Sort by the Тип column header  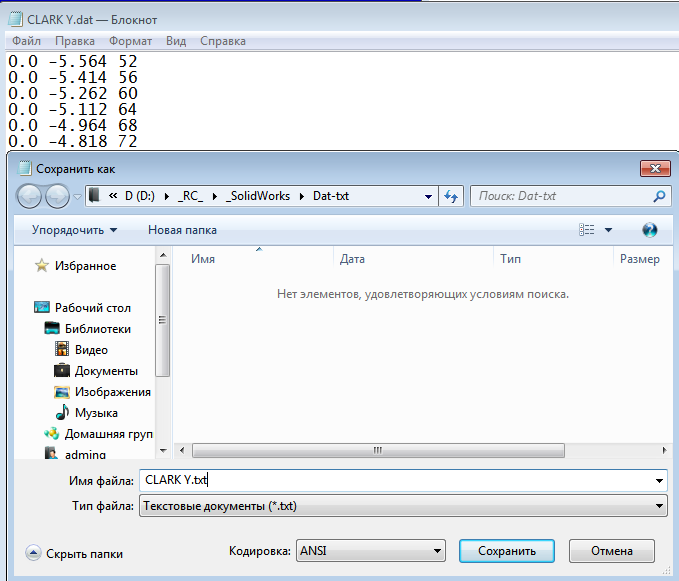coord(511,258)
